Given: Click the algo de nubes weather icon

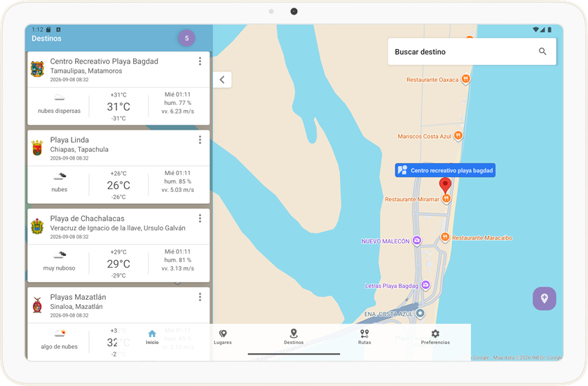Looking at the screenshot, I should click(60, 333).
